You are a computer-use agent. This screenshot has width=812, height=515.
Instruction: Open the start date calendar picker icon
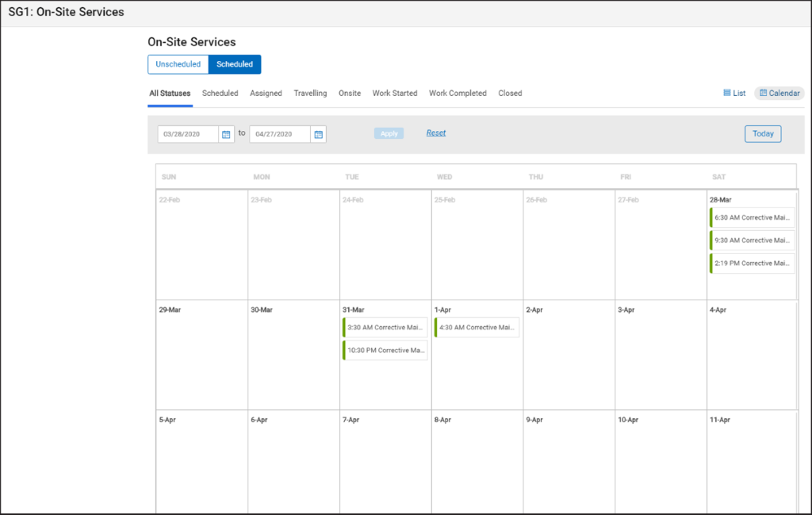[226, 135]
